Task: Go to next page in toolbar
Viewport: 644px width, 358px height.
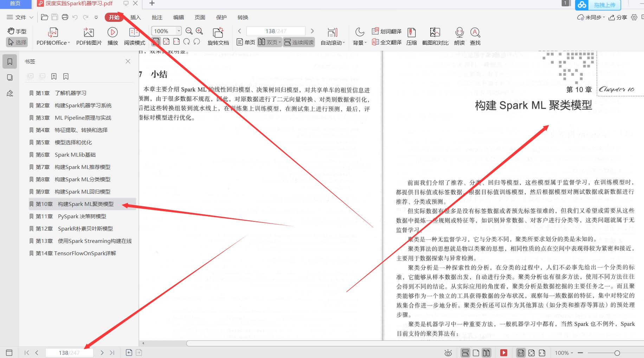Action: coord(312,31)
